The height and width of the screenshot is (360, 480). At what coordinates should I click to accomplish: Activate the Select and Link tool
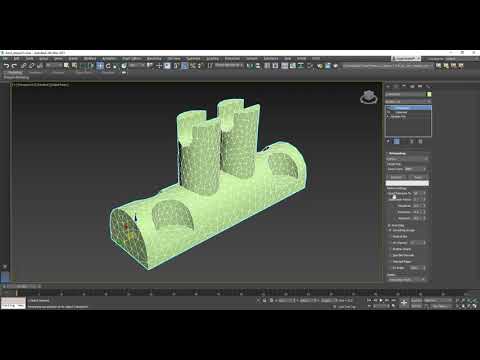[x=24, y=66]
